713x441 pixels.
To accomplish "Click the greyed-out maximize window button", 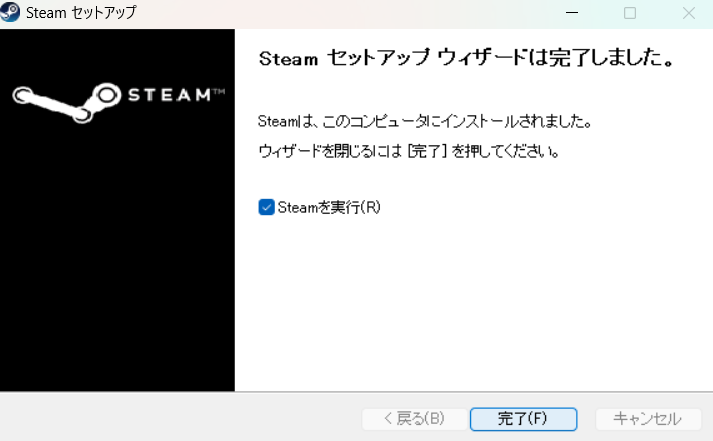I will pyautogui.click(x=630, y=13).
